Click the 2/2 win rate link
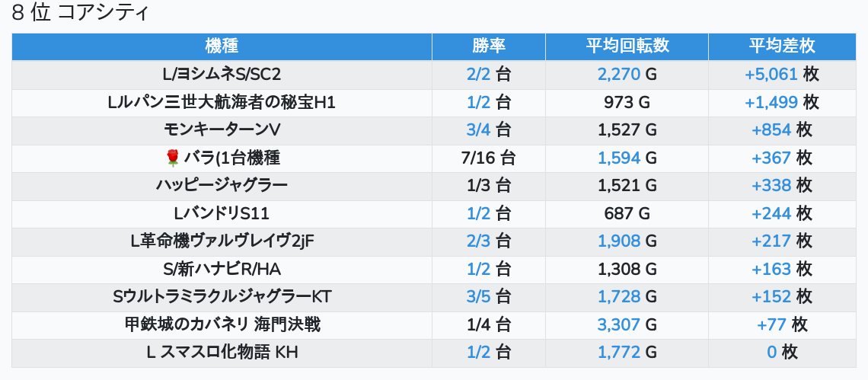Screen dimensions: 868x380 click(x=478, y=75)
